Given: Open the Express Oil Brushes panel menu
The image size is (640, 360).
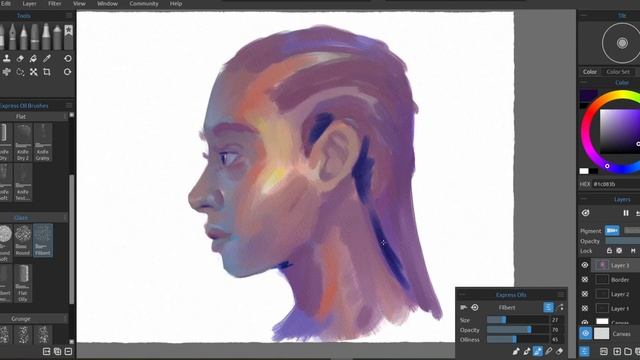Looking at the screenshot, I should click(x=69, y=106).
